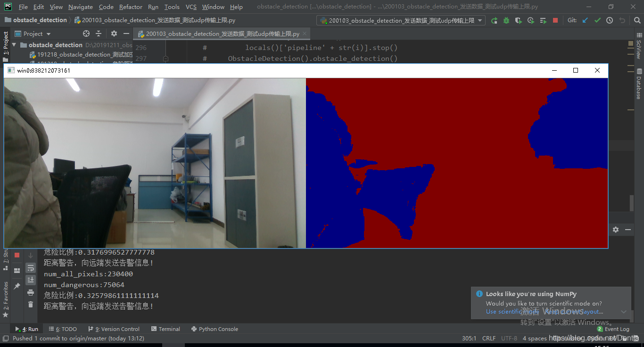
Task: Stop the process in Run panel
Action: coord(17,255)
